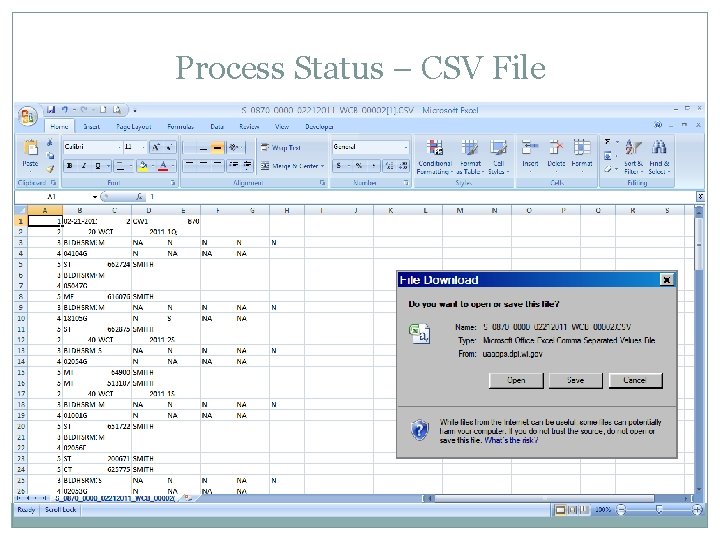720x540 pixels.
Task: Open Conditional Formatting menu
Action: tap(435, 157)
